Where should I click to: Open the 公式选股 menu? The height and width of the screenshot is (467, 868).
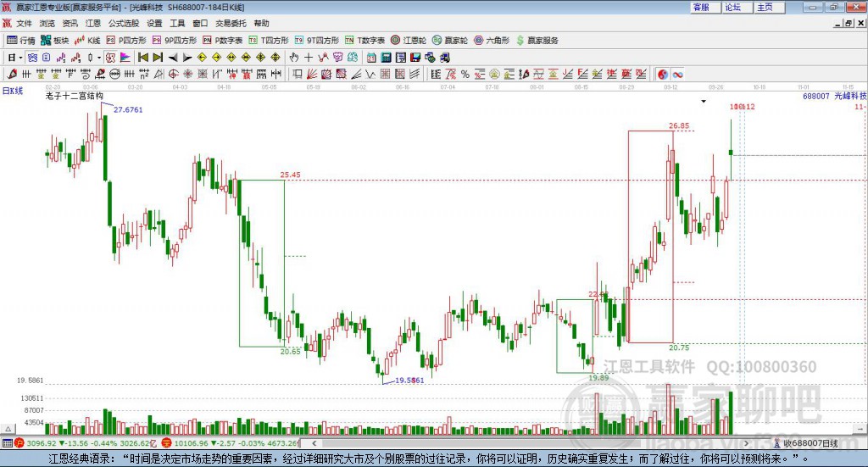124,23
